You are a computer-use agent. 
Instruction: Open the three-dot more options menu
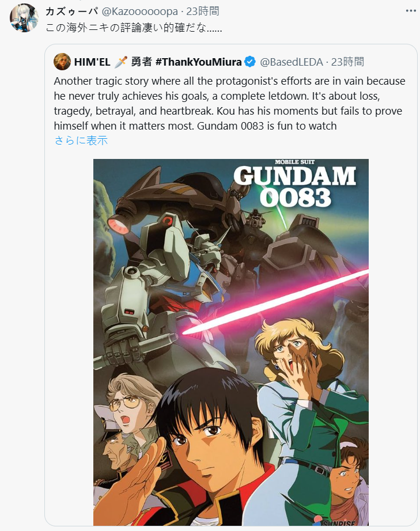411,11
